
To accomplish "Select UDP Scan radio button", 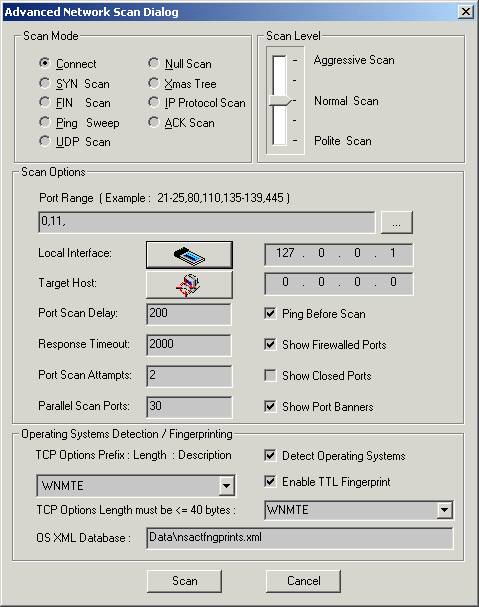I will click(x=45, y=141).
